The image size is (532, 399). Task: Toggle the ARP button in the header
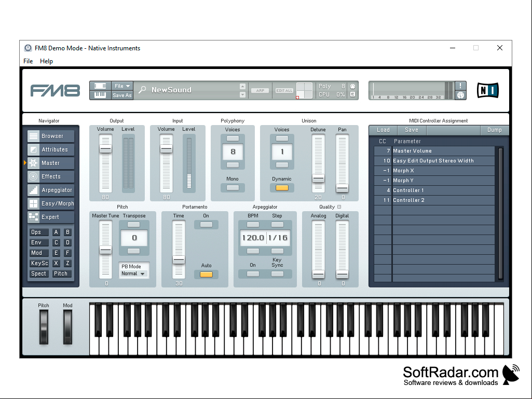pyautogui.click(x=260, y=91)
